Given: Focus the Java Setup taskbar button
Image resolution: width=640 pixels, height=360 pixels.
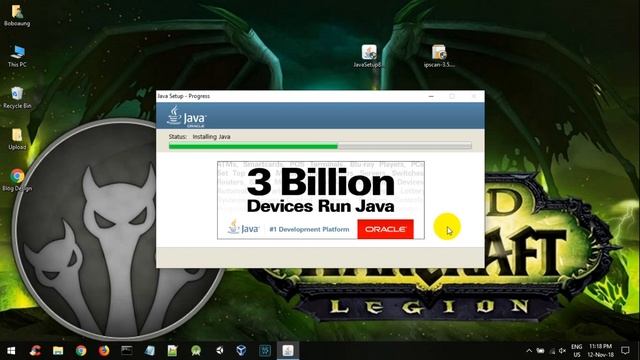Looking at the screenshot, I should (x=288, y=351).
